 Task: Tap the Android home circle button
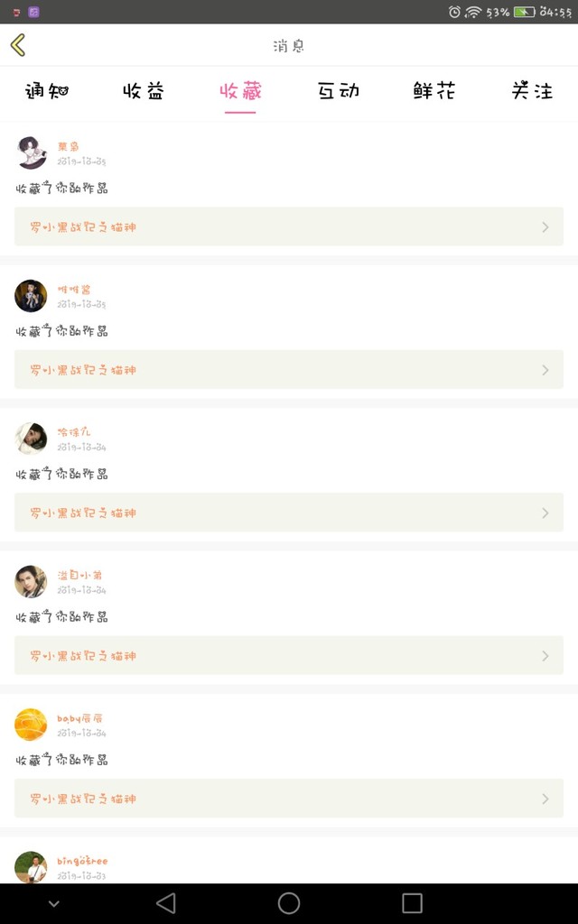tap(289, 902)
